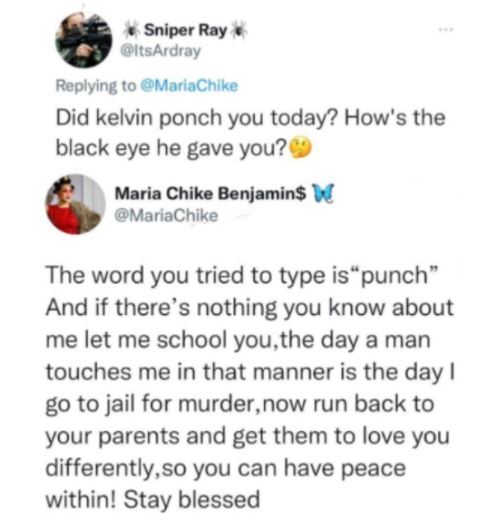Click Maria's reply starting 'The word you tried'
498x513 pixels.
250,388
